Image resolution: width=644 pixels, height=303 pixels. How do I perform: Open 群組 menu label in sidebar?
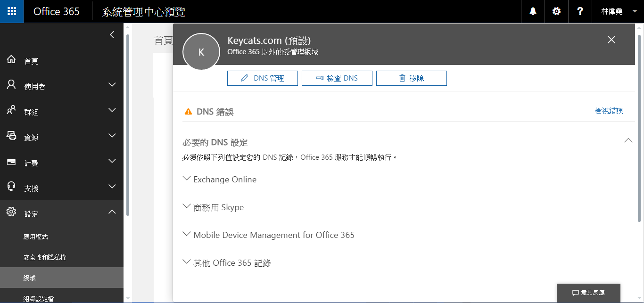(31, 112)
